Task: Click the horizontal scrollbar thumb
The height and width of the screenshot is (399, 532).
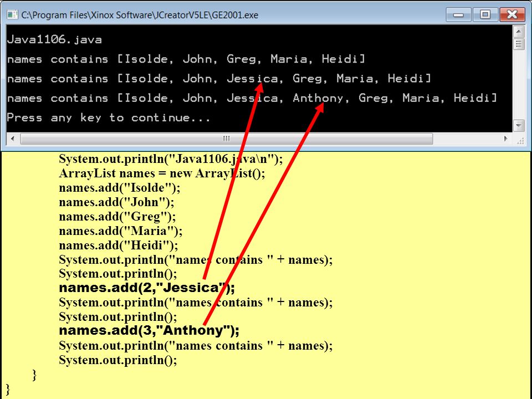Action: [226, 139]
